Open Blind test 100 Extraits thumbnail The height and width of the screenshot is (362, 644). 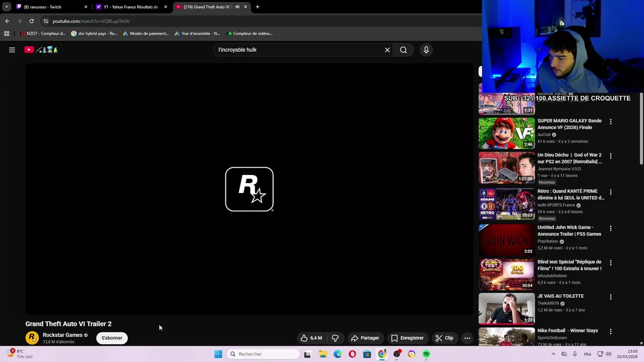coord(507,274)
